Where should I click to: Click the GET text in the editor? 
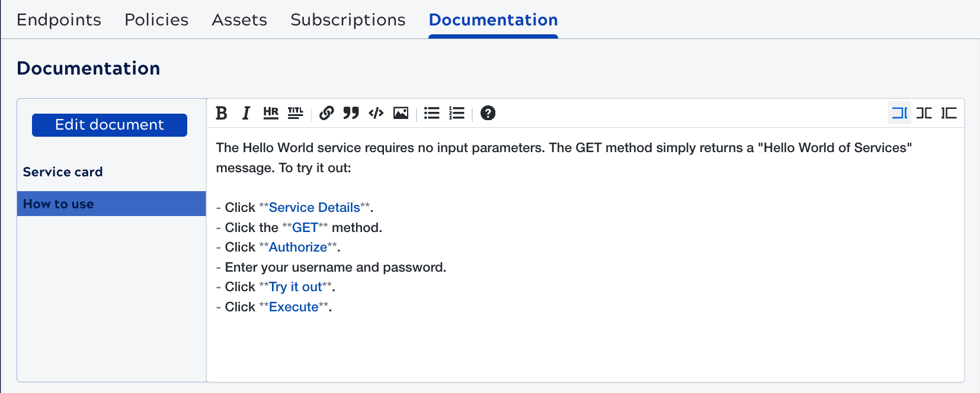(305, 228)
